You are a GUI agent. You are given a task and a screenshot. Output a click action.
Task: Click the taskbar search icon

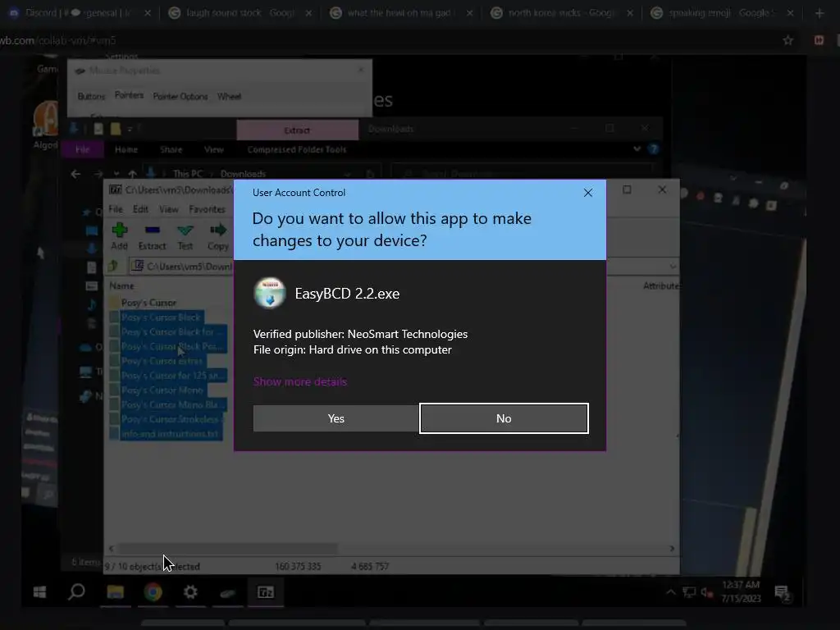coord(76,592)
